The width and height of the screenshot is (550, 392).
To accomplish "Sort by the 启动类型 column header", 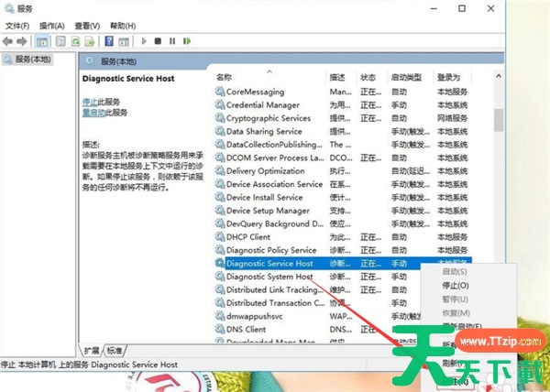I will (x=410, y=77).
